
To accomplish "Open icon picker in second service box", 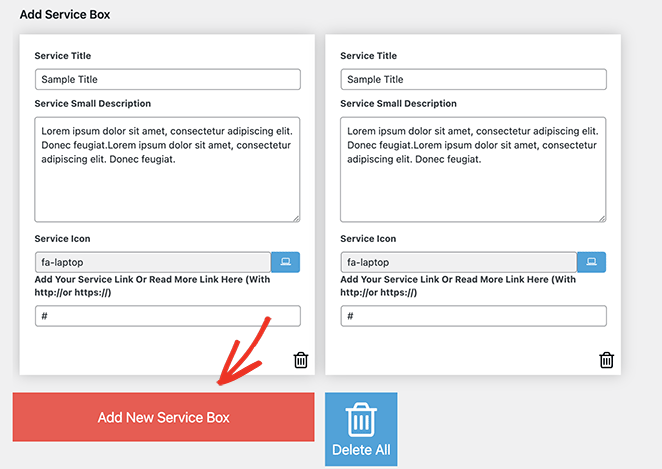I will point(591,262).
